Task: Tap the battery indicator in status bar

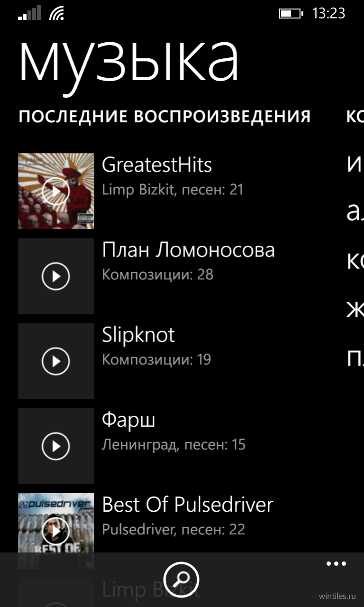Action: coord(291,13)
